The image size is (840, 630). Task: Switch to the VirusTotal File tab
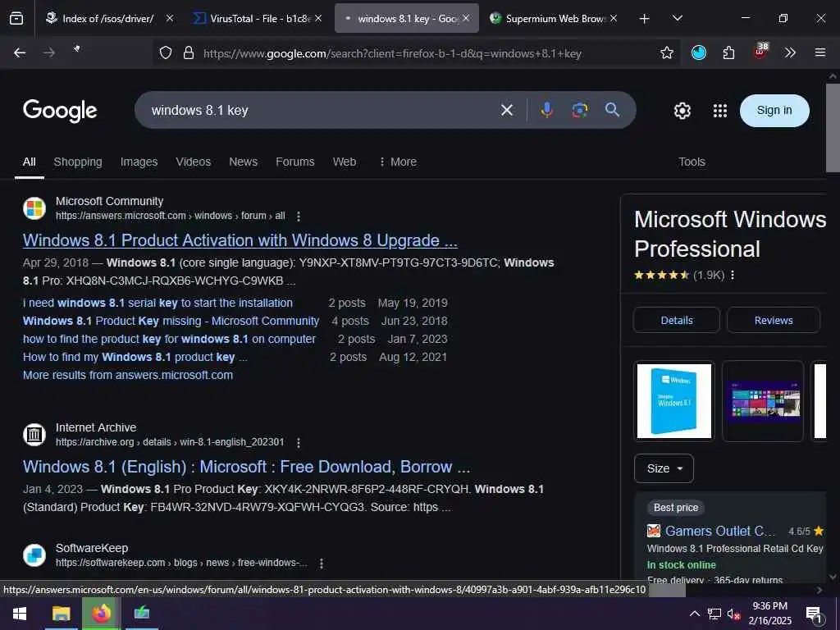click(x=258, y=19)
